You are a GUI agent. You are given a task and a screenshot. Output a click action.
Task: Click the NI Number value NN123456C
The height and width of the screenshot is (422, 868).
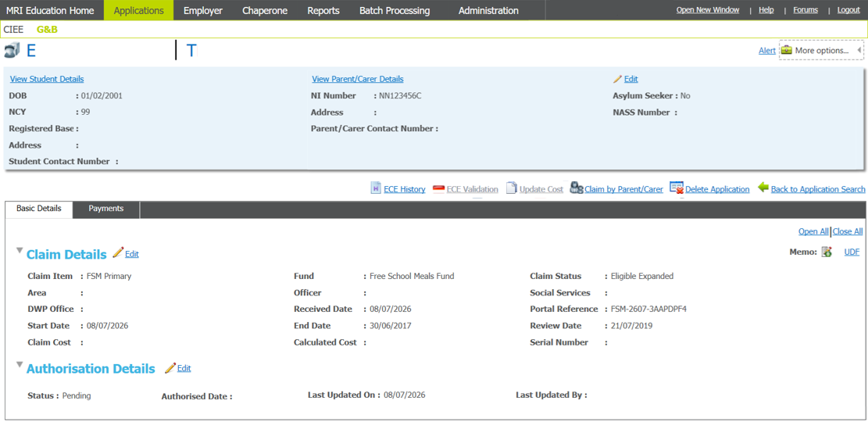(400, 96)
